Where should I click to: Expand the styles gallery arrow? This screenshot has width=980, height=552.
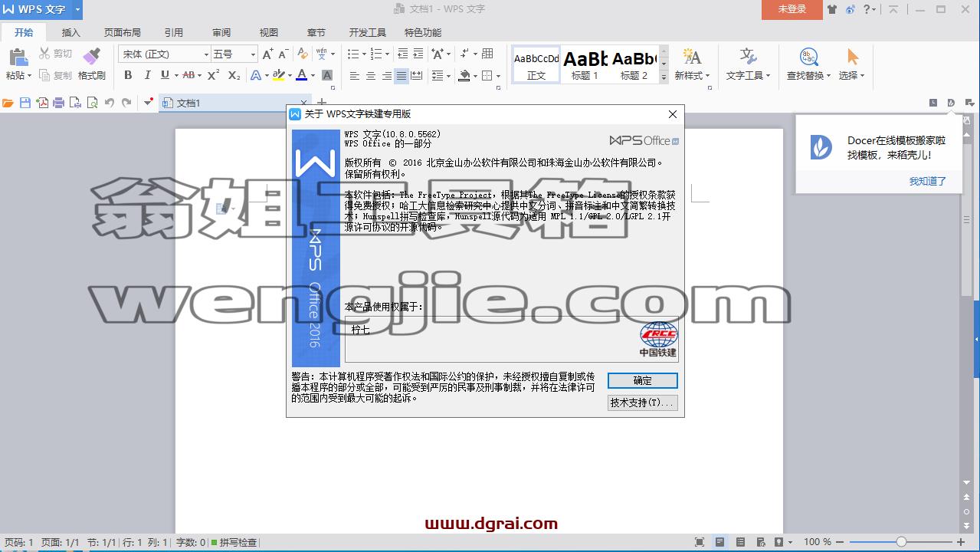tap(664, 77)
